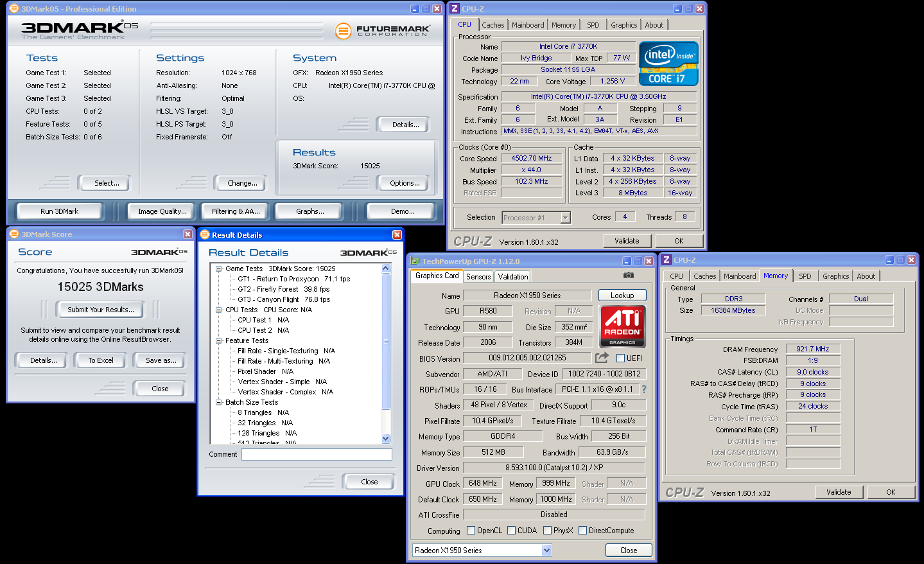Minimize the 3DMark05 main window

(x=415, y=9)
